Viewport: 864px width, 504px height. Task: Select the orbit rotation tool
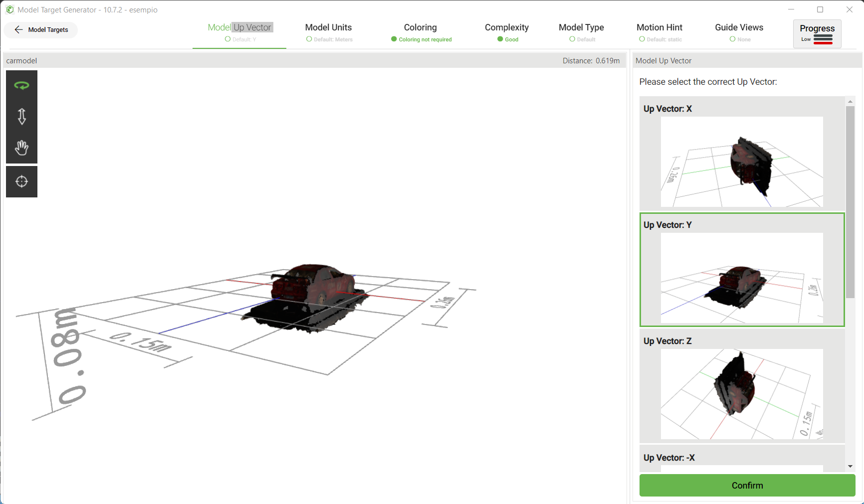point(21,85)
